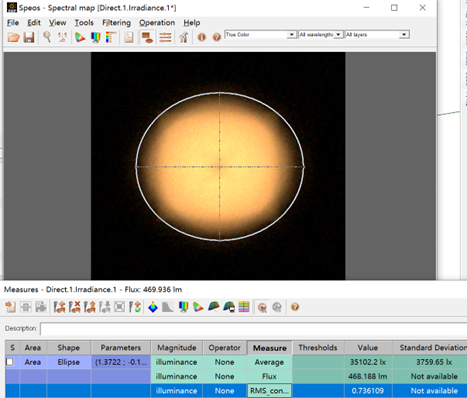The width and height of the screenshot is (467, 398).
Task: Click the shape tool icon in the top toolbar
Action: (x=147, y=37)
